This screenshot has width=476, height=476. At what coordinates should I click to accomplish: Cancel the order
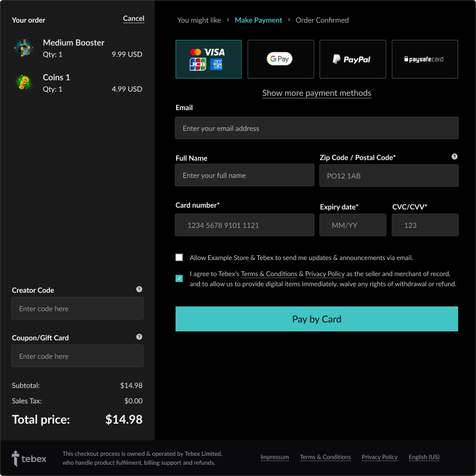point(133,18)
